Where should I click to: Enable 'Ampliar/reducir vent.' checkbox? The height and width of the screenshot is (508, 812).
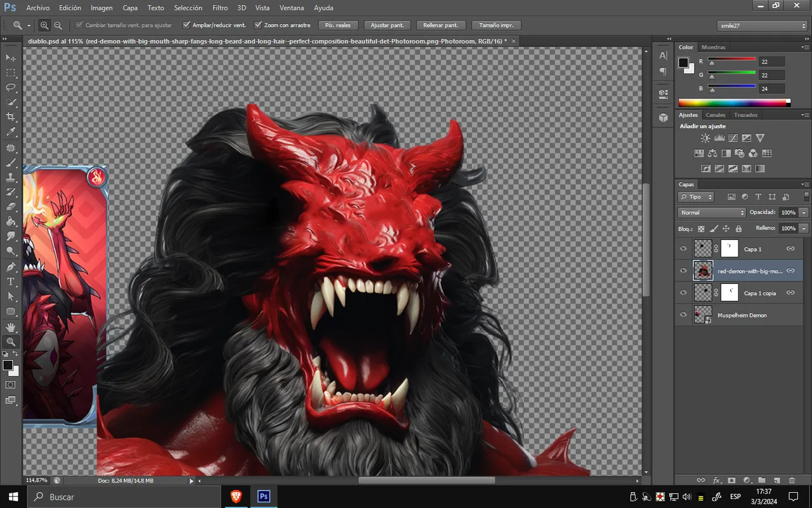[x=187, y=25]
